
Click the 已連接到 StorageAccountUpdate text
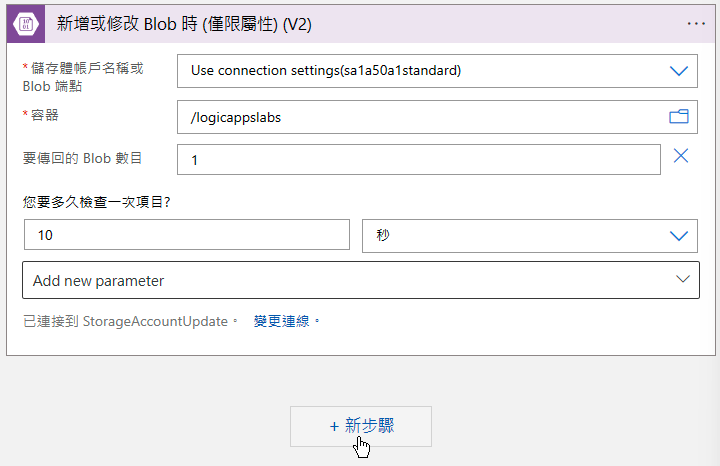tap(126, 321)
